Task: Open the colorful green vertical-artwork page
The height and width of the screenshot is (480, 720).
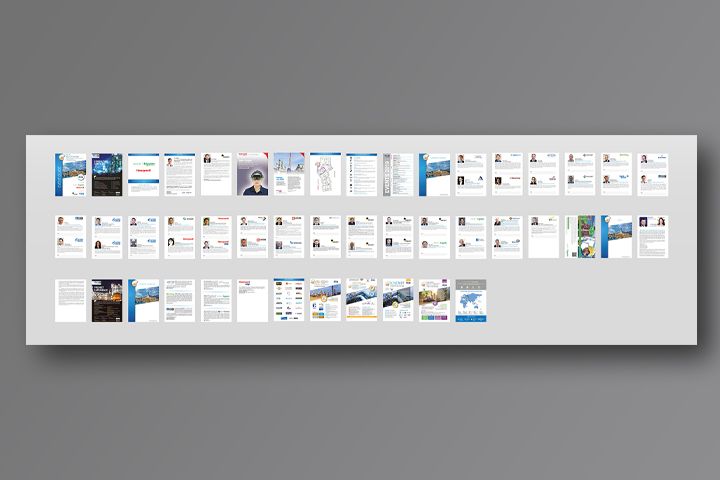Action: point(580,237)
